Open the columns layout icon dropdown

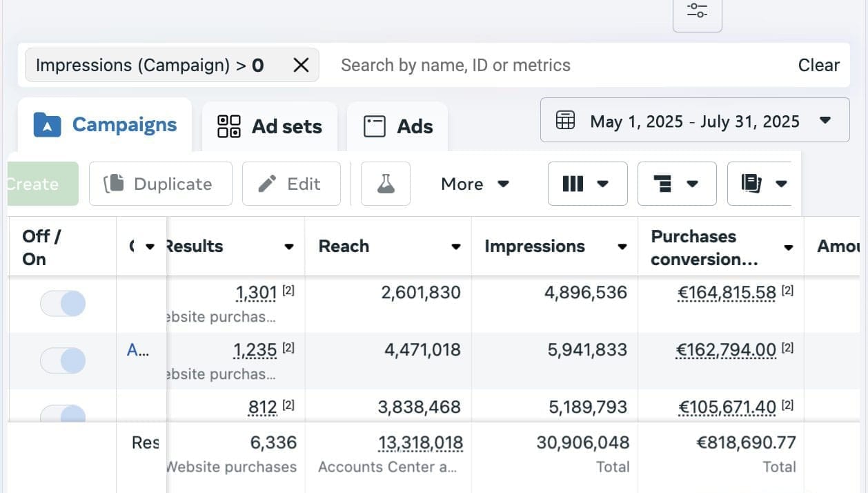(x=587, y=184)
